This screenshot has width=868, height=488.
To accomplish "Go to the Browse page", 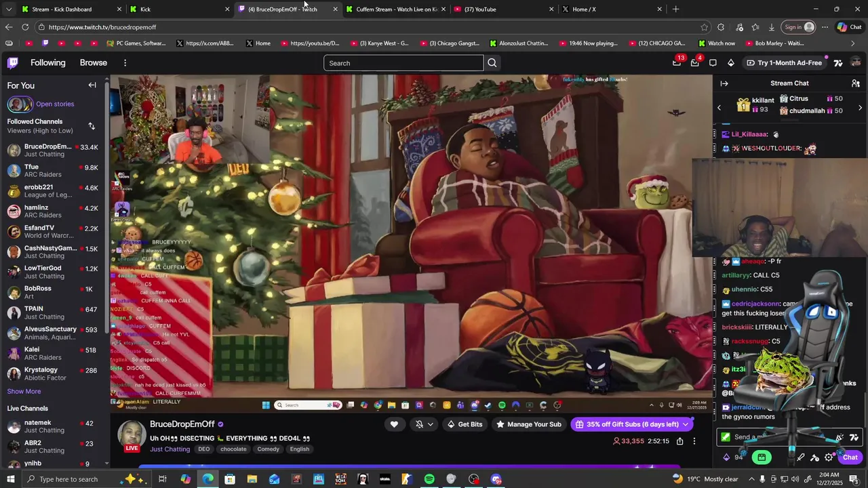I will coord(94,63).
